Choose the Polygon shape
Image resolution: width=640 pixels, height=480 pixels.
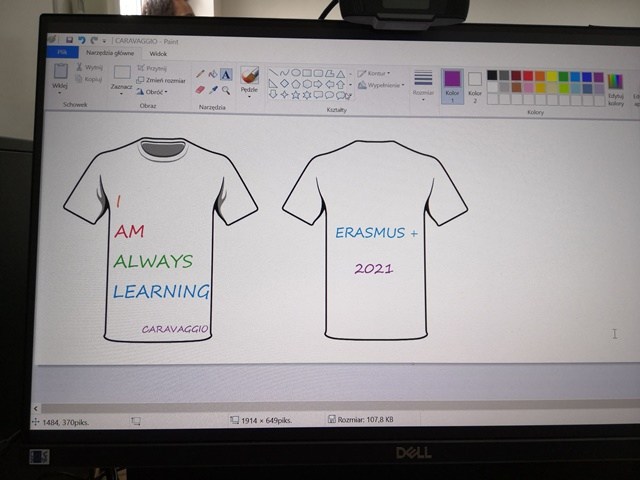(329, 74)
